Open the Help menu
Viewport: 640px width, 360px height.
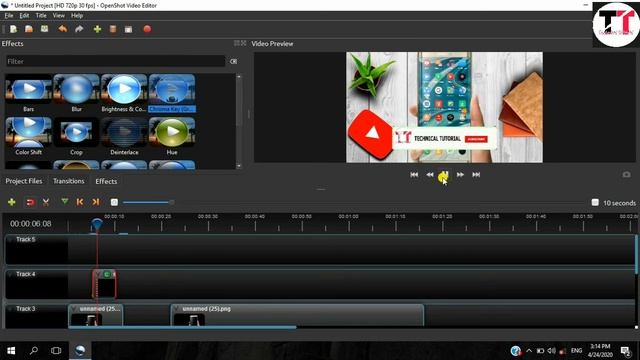(77, 16)
